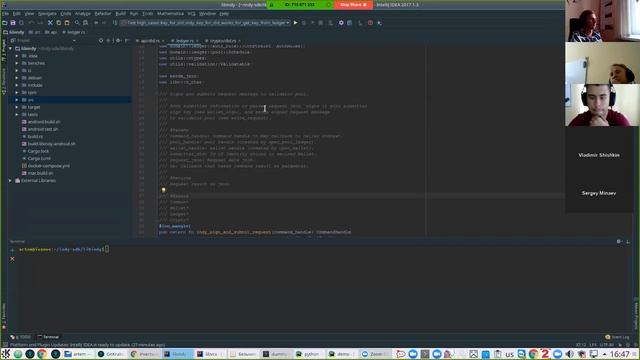Click the Zoom task in the taskbar
Screen dimensions: 640x360
(x=374, y=354)
